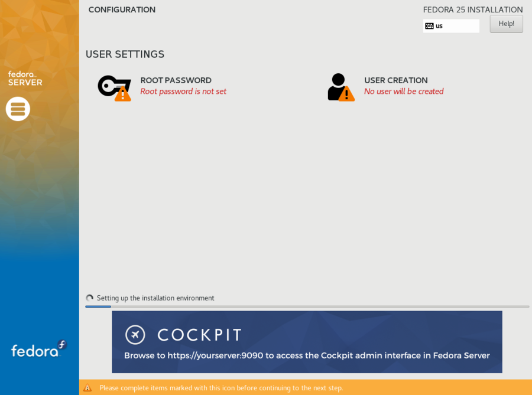Click the installation progress bar

coord(307,306)
